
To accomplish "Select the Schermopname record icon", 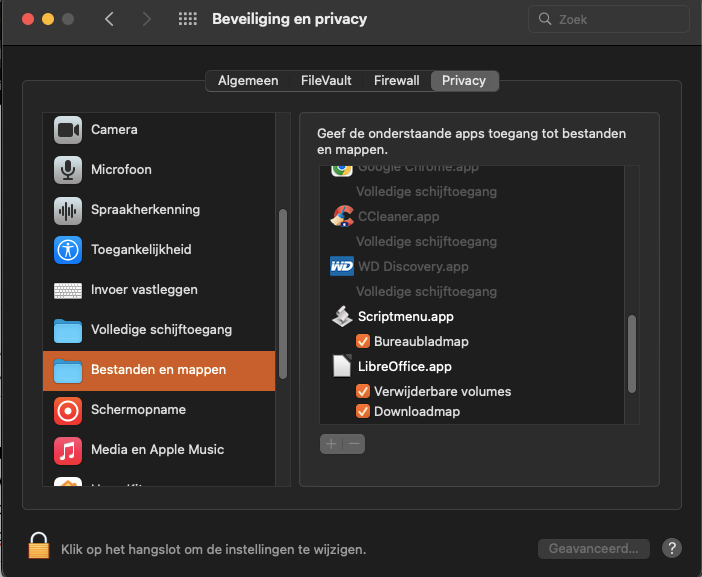I will pyautogui.click(x=68, y=410).
